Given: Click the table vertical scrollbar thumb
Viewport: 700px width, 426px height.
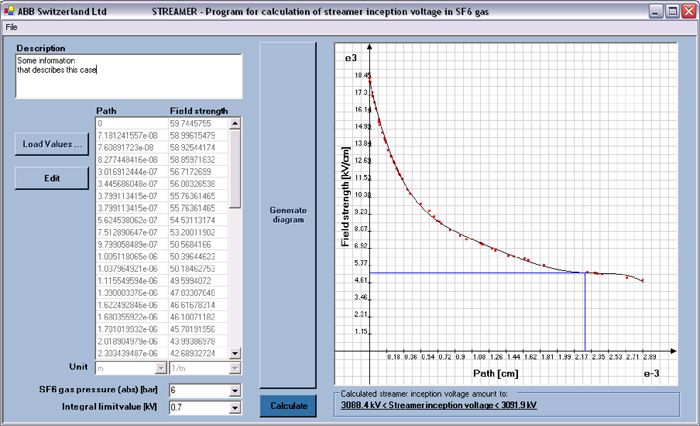Looking at the screenshot, I should tap(235, 169).
